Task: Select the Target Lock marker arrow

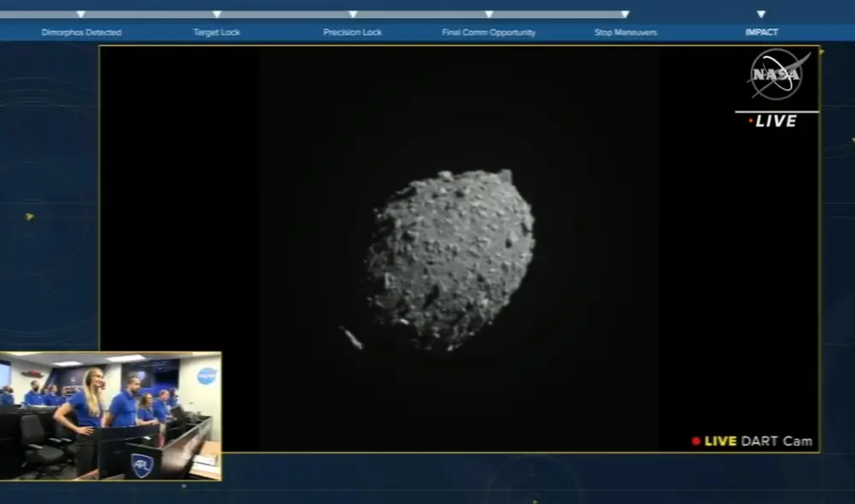Action: pos(217,14)
